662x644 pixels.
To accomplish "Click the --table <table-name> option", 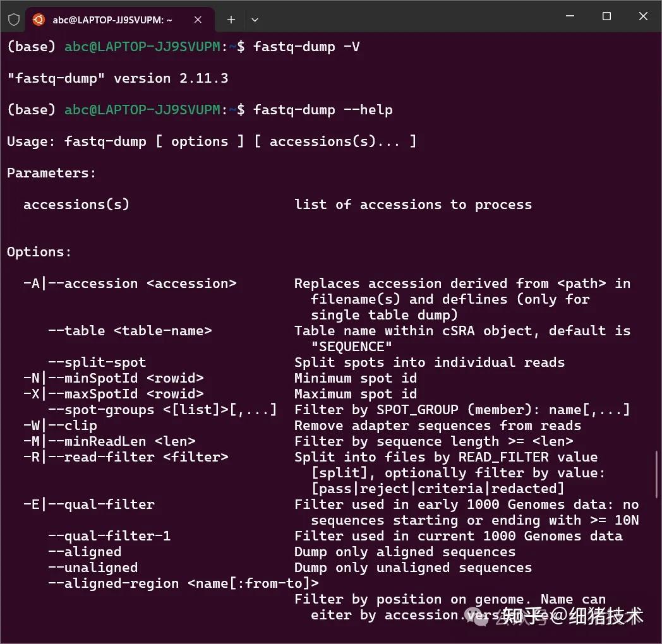I will click(x=129, y=330).
